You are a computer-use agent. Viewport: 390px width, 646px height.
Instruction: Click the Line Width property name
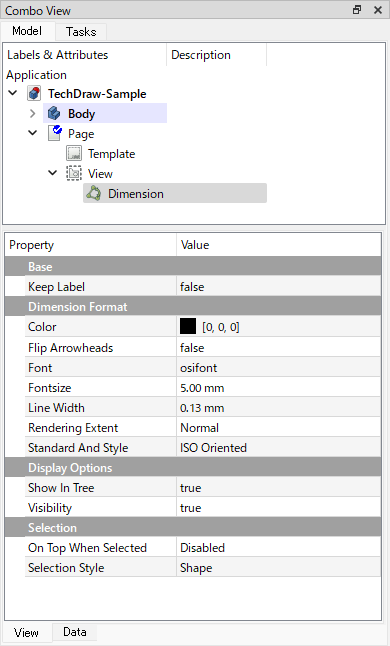pyautogui.click(x=56, y=408)
